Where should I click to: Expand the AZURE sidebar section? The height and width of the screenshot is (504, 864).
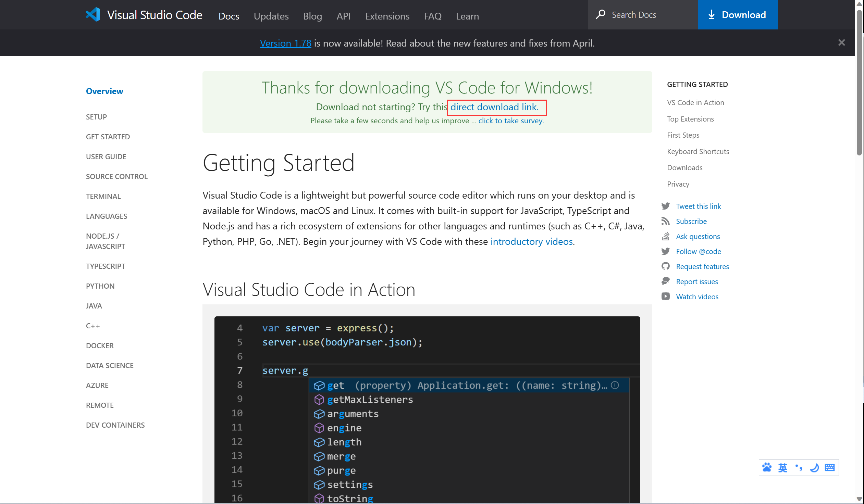point(97,386)
